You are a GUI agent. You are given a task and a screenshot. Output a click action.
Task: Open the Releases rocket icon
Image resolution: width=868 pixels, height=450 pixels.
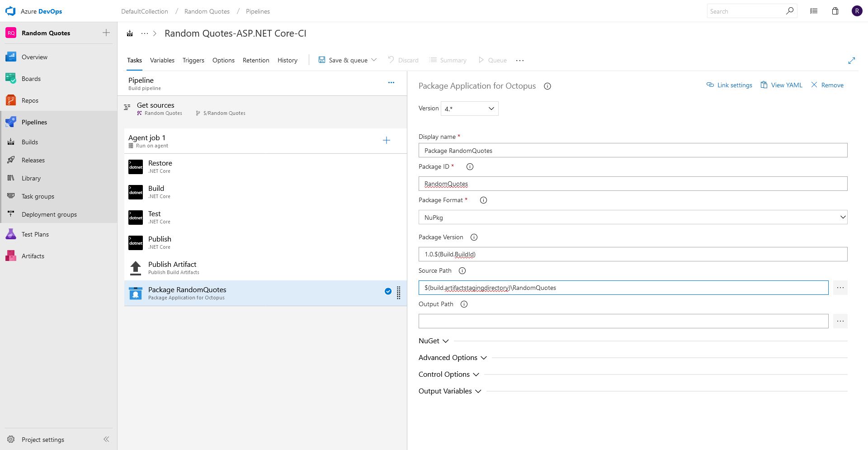pyautogui.click(x=11, y=160)
